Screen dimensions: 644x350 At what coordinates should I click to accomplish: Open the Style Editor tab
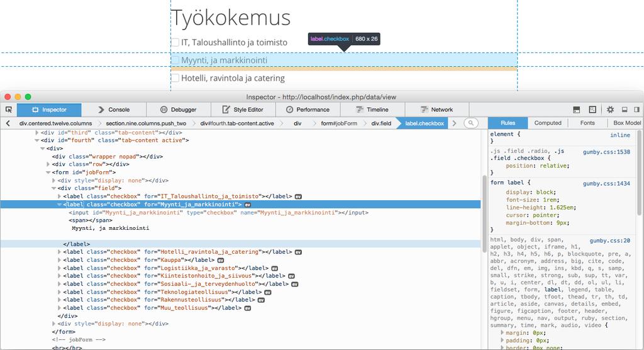point(243,110)
